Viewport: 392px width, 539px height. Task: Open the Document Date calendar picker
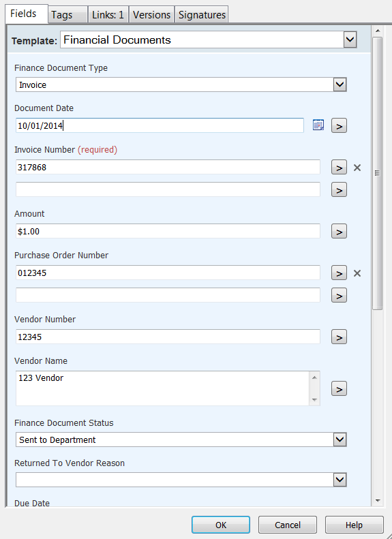coord(318,125)
